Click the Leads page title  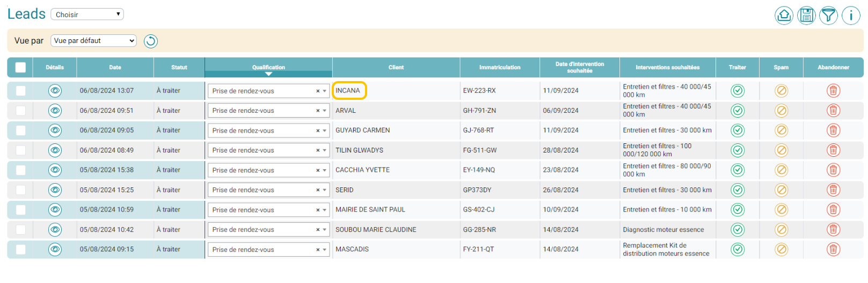pos(26,14)
